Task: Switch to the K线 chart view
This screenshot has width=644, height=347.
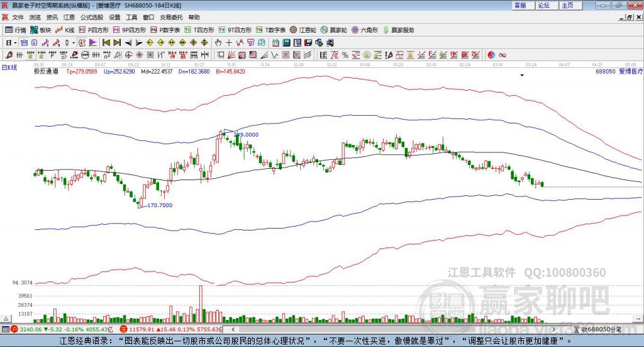Action: (65, 30)
